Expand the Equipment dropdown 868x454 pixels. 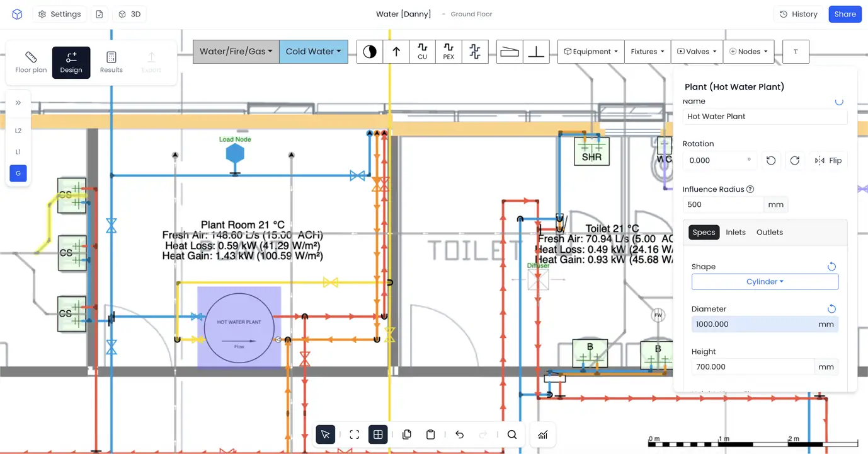pyautogui.click(x=591, y=52)
